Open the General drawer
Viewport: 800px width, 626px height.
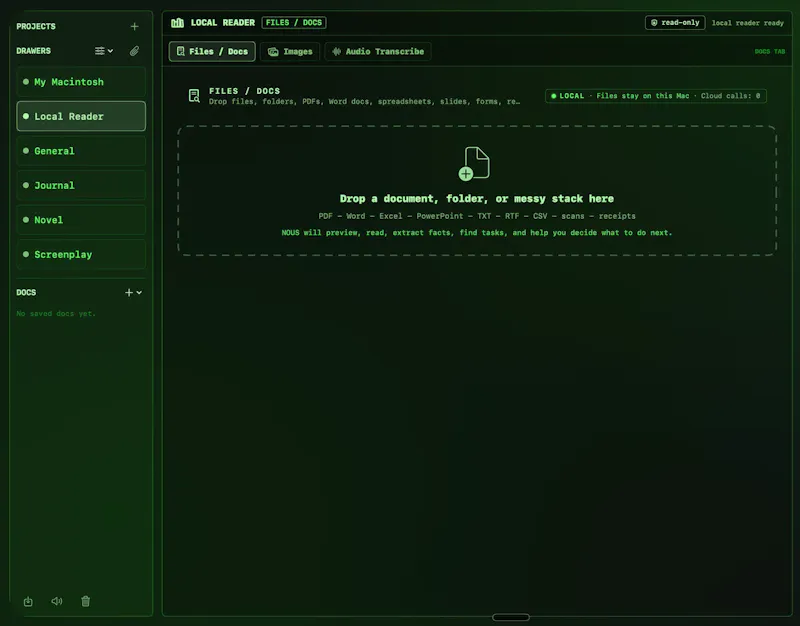pos(81,151)
